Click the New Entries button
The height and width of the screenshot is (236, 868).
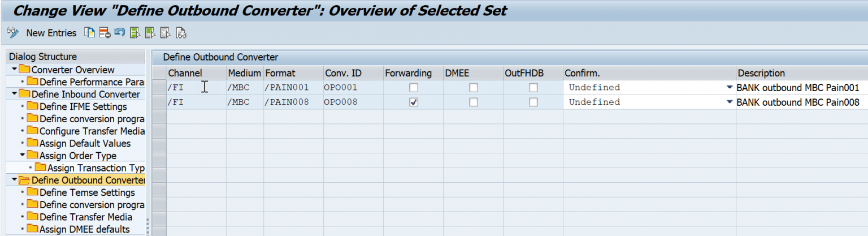pos(51,33)
